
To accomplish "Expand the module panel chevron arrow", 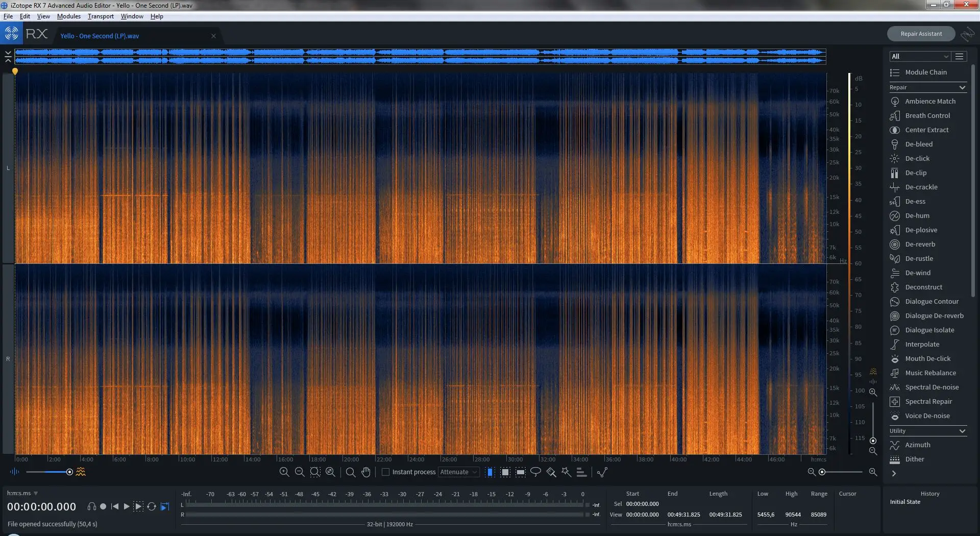I will click(x=894, y=473).
